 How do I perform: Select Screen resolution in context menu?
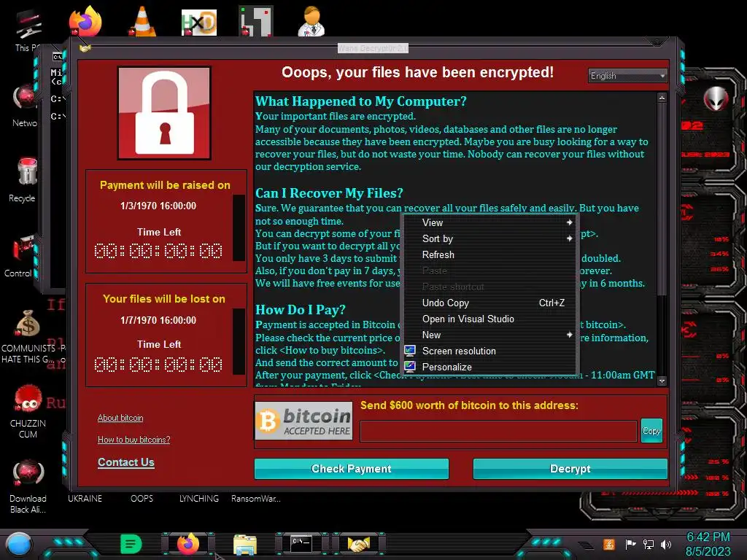coord(491,351)
